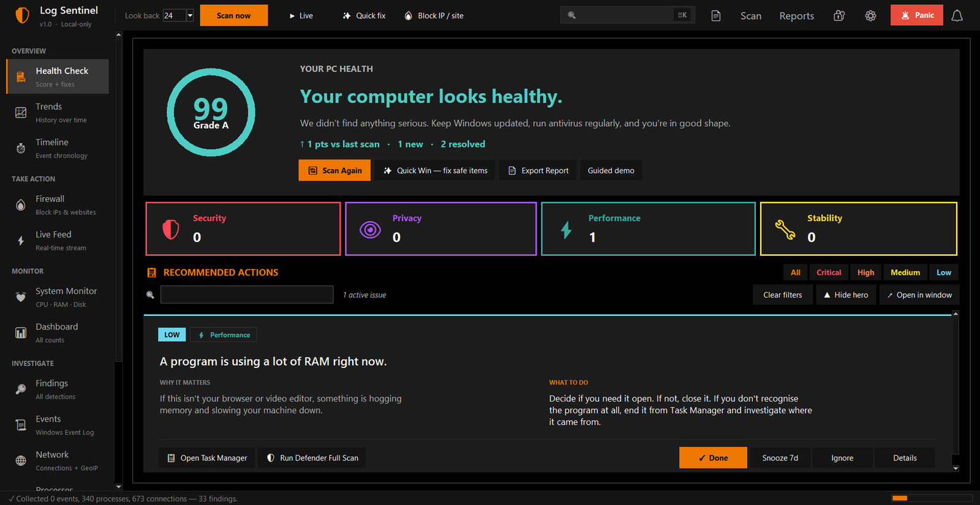The image size is (980, 505).
Task: Switch to Scan tab
Action: click(750, 16)
